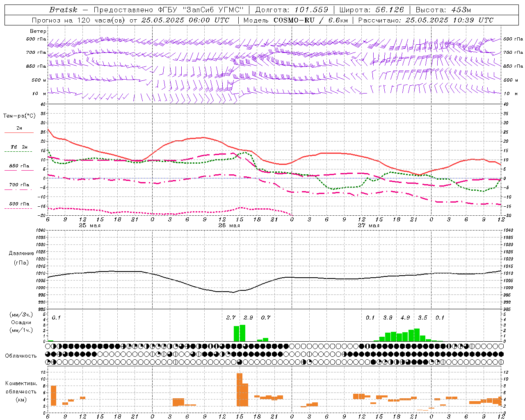Click the 0.7 precipitation value
The height and width of the screenshot is (420, 525).
266,317
